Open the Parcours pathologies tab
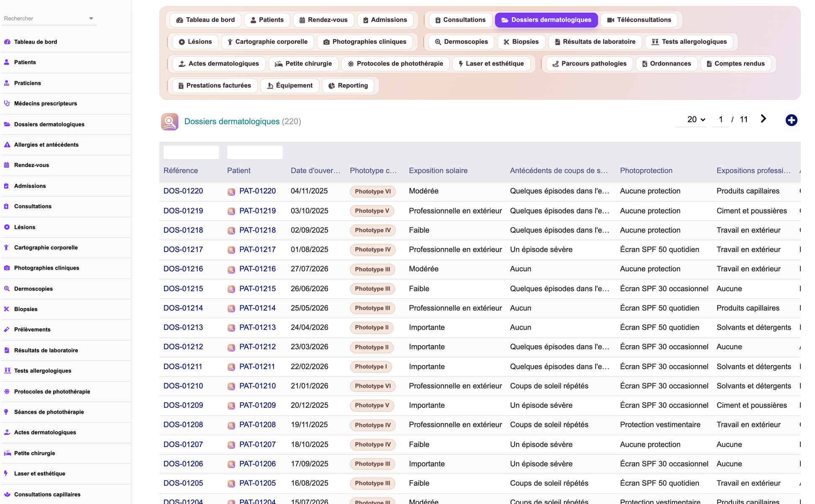 point(589,64)
